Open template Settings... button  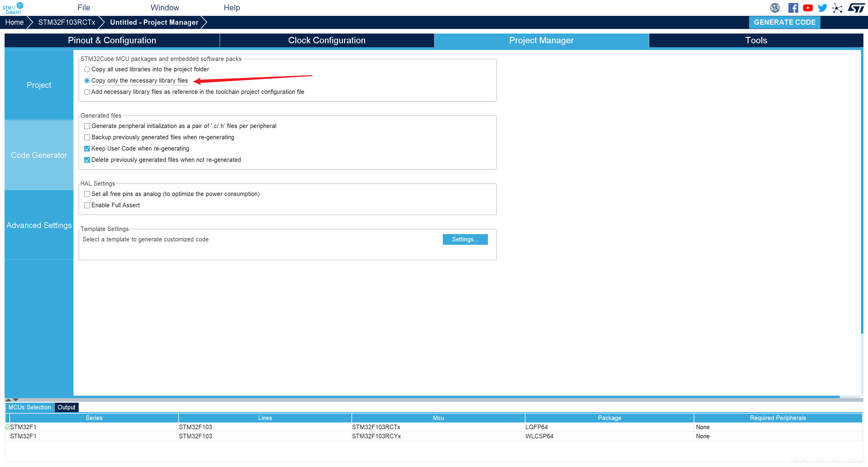(465, 239)
